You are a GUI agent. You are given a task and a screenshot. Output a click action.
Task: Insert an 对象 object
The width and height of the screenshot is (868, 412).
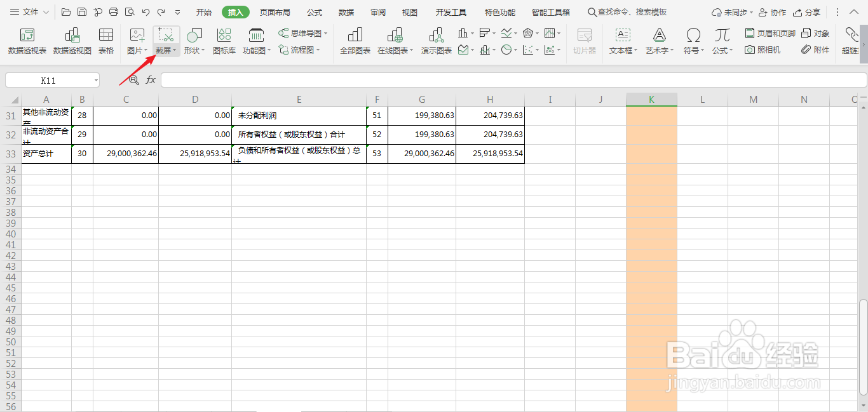coord(815,33)
